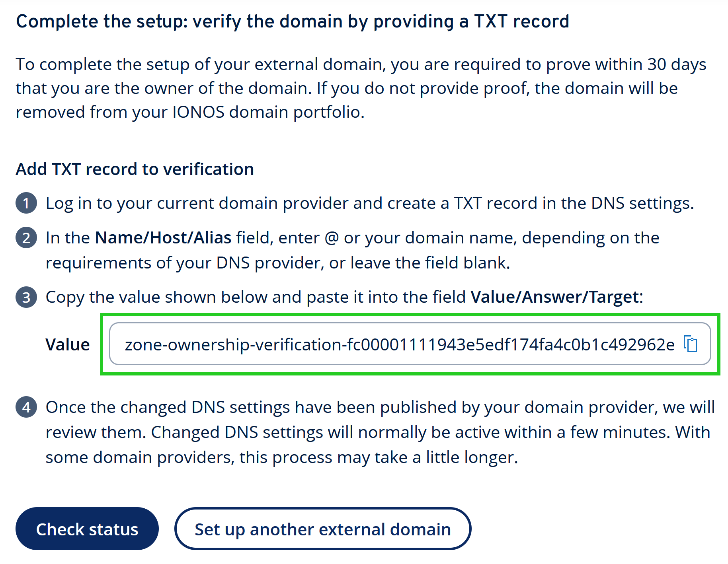The width and height of the screenshot is (728, 564).
Task: Copy the TXT value via clipboard icon
Action: click(x=691, y=344)
